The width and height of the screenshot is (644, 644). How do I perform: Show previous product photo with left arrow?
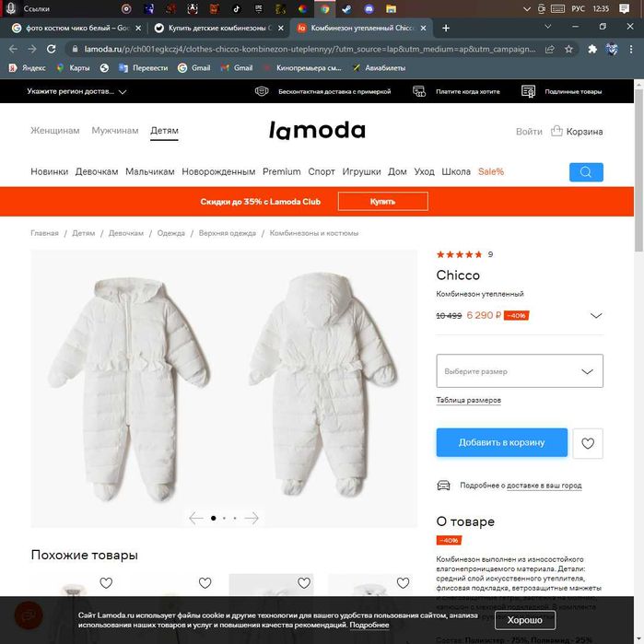tap(196, 518)
